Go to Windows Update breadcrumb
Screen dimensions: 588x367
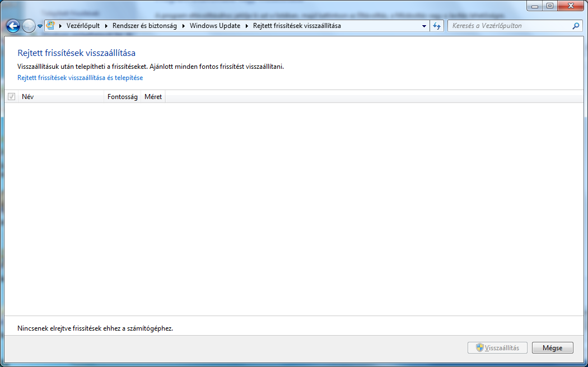click(215, 26)
